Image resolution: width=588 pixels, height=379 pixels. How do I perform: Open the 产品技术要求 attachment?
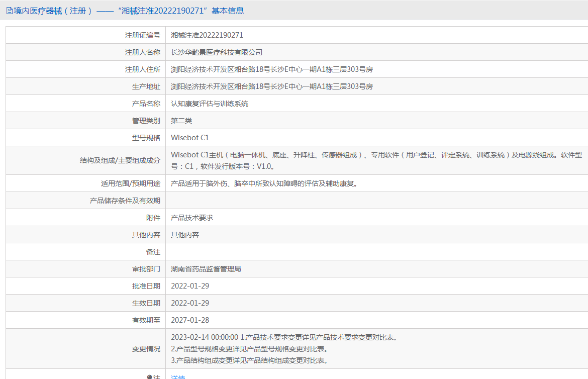[192, 218]
